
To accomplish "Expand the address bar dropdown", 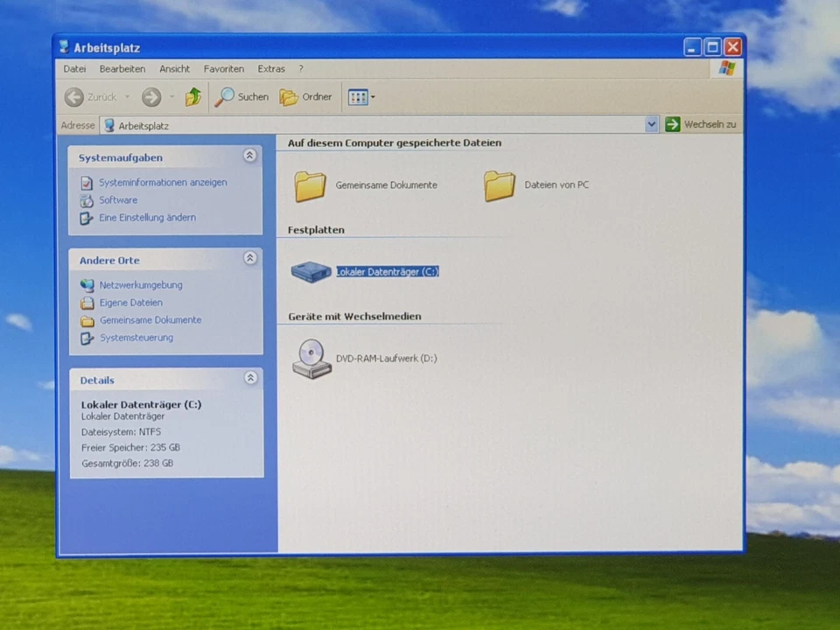I will coord(651,124).
